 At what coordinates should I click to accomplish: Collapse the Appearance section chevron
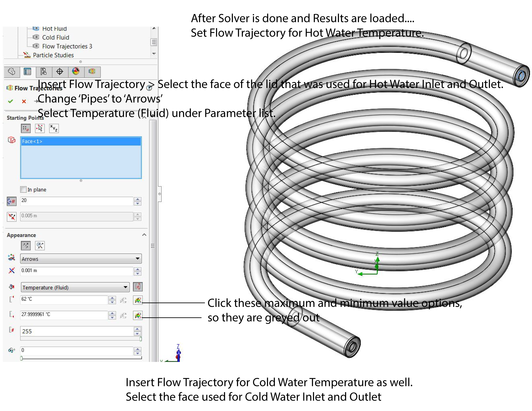coord(144,235)
